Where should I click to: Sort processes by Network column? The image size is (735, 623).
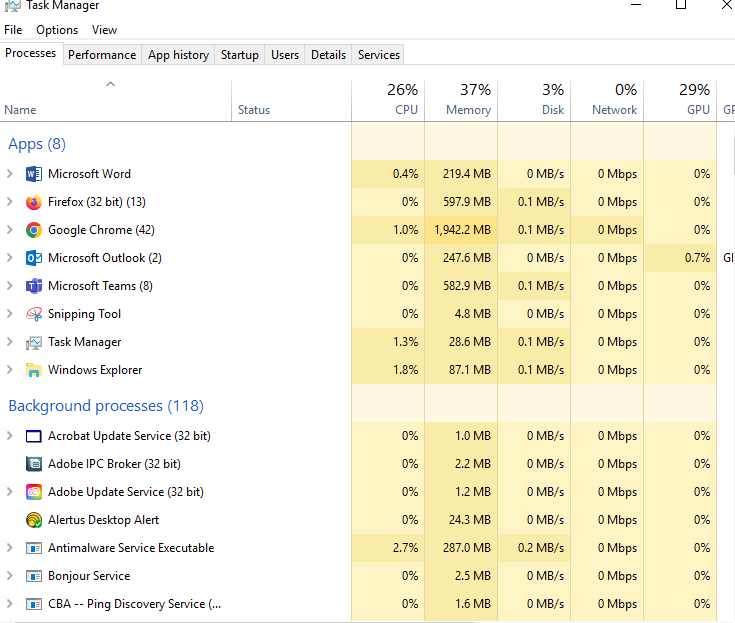[607, 101]
